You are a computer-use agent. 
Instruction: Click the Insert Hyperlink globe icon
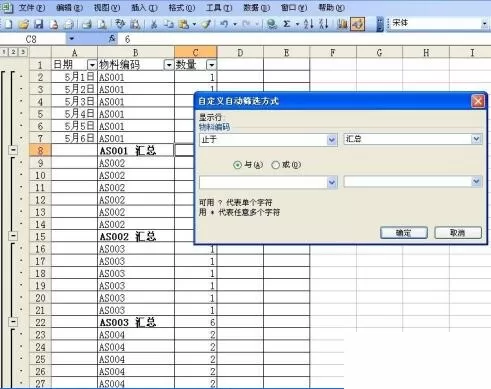point(272,24)
